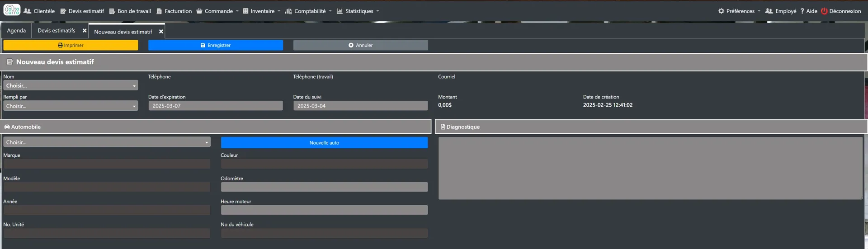
Task: Click the Comptabilité chart icon
Action: tap(288, 11)
